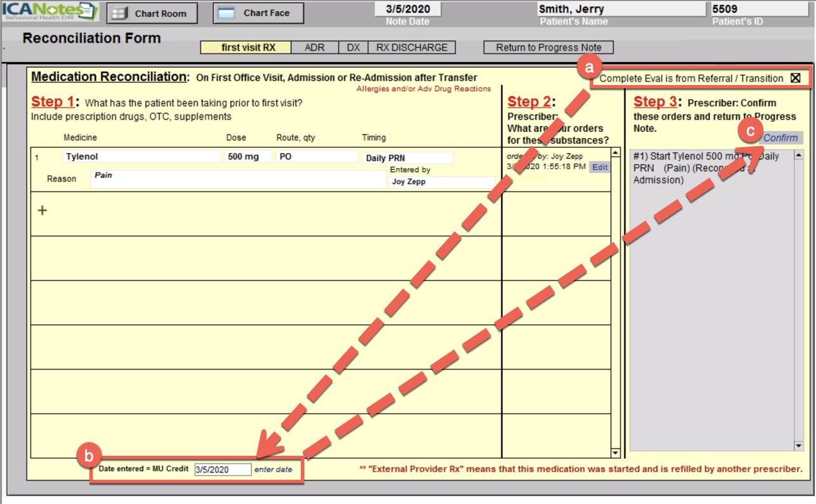Click the enter date link
Image resolution: width=816 pixels, height=504 pixels.
tap(273, 470)
